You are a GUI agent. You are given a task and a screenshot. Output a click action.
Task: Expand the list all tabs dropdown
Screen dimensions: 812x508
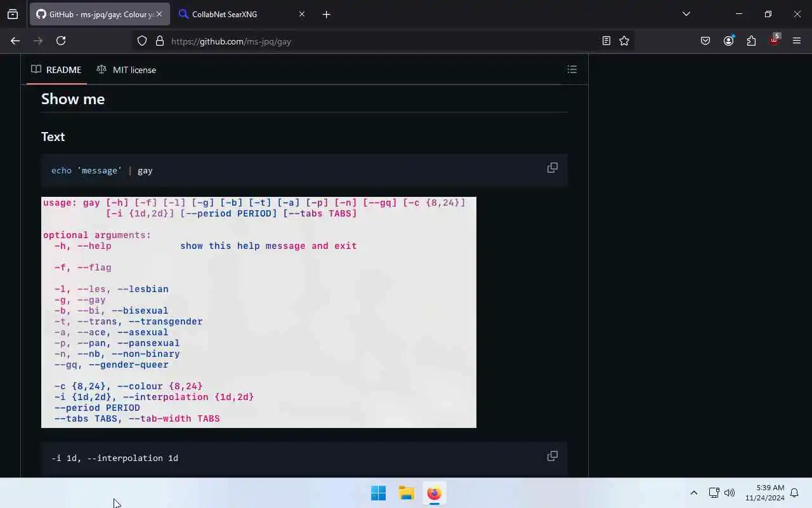coord(686,14)
